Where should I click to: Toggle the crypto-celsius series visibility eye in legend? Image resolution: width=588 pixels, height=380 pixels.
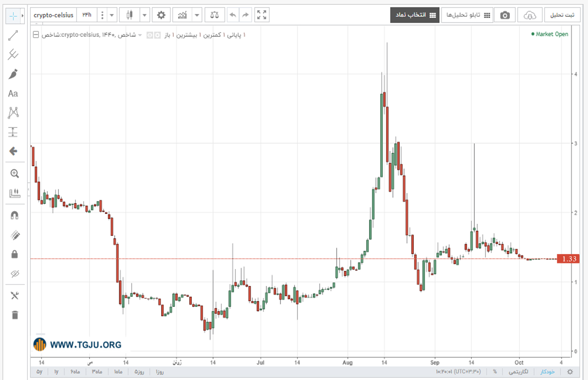150,35
